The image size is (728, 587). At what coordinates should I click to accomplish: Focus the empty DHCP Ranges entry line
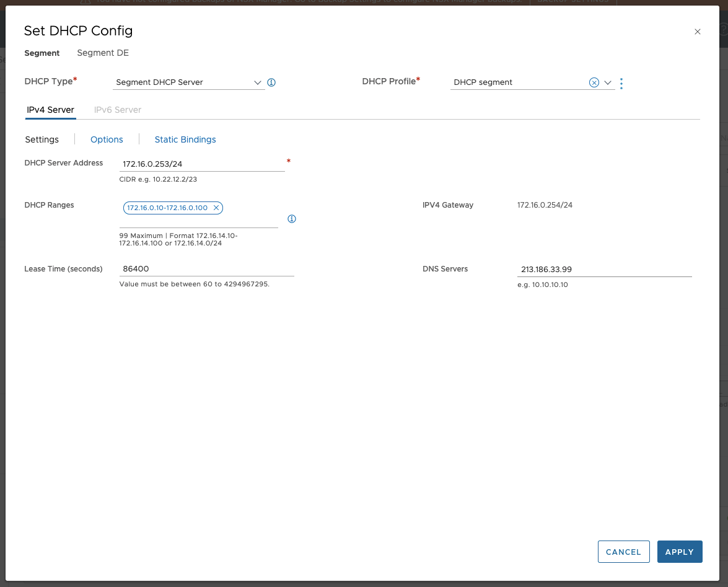[x=198, y=221]
